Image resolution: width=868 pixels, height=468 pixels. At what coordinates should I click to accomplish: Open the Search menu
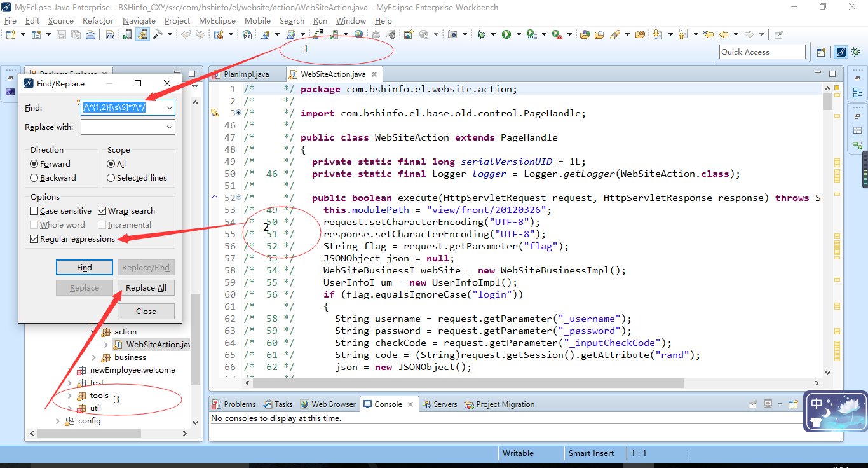coord(292,20)
